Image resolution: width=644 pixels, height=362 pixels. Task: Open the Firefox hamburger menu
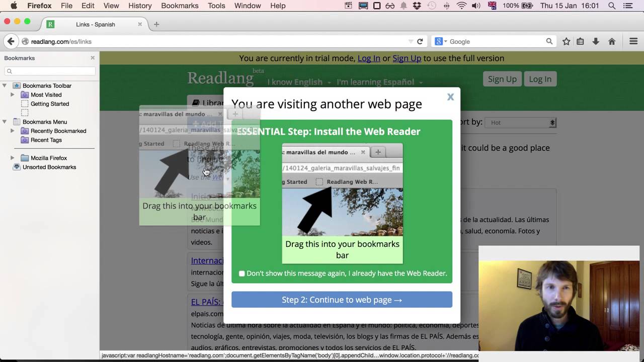point(633,42)
